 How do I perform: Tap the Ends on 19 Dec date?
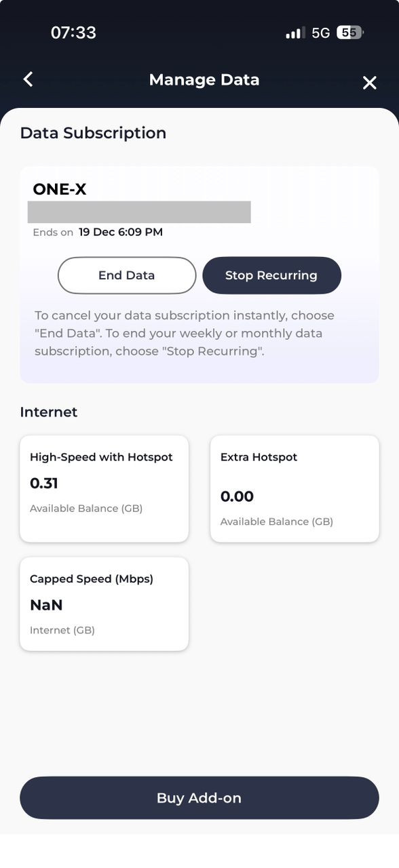(x=98, y=232)
